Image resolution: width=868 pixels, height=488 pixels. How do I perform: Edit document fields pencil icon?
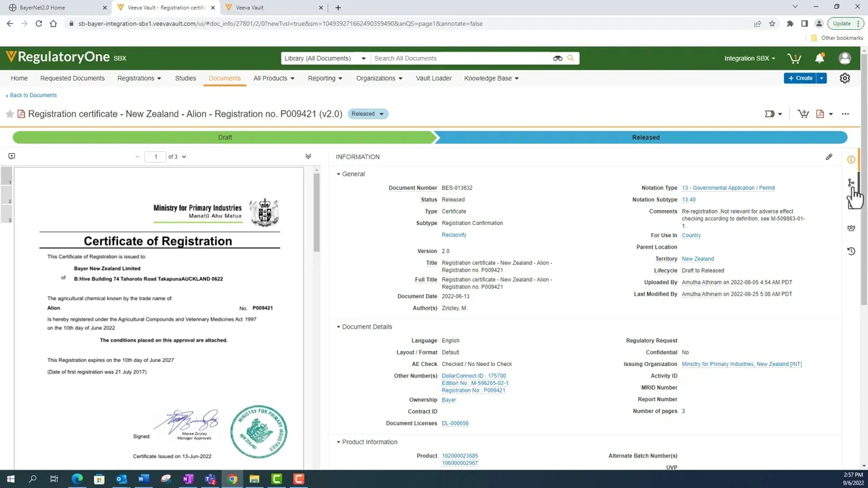(x=829, y=157)
